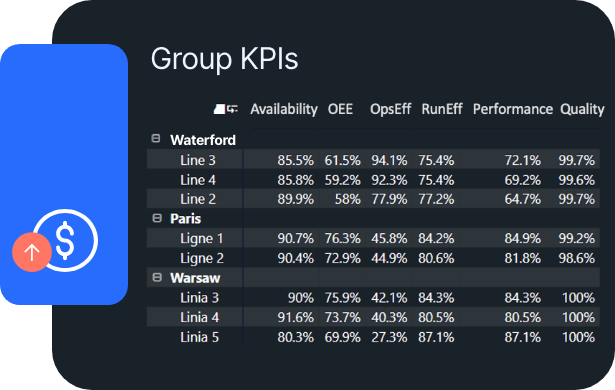Click the white folder icon in header

tap(220, 109)
